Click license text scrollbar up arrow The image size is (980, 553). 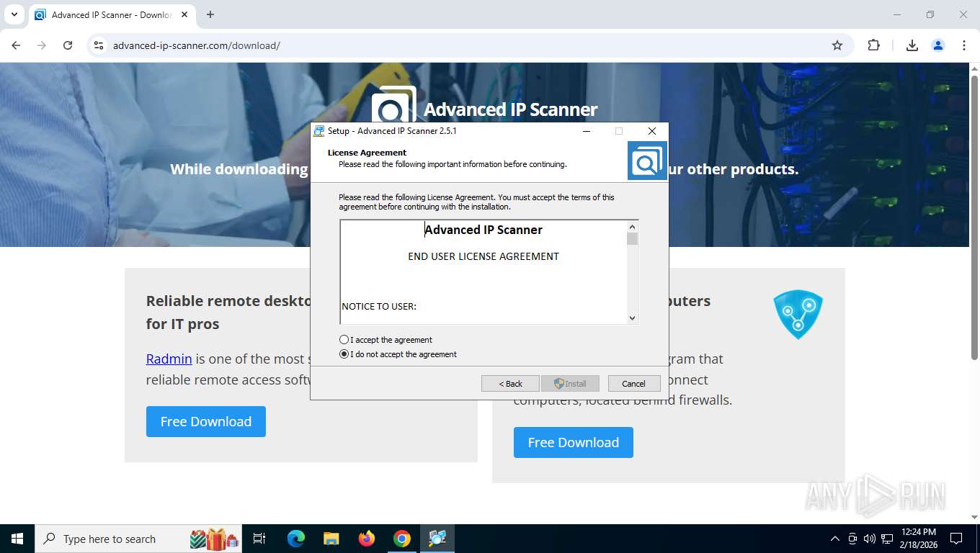tap(632, 226)
